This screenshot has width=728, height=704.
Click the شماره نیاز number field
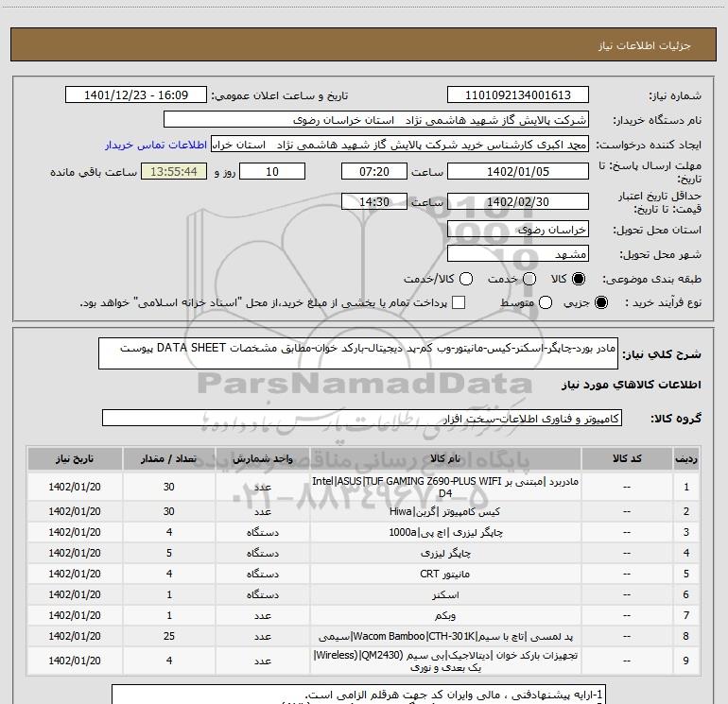pos(517,96)
